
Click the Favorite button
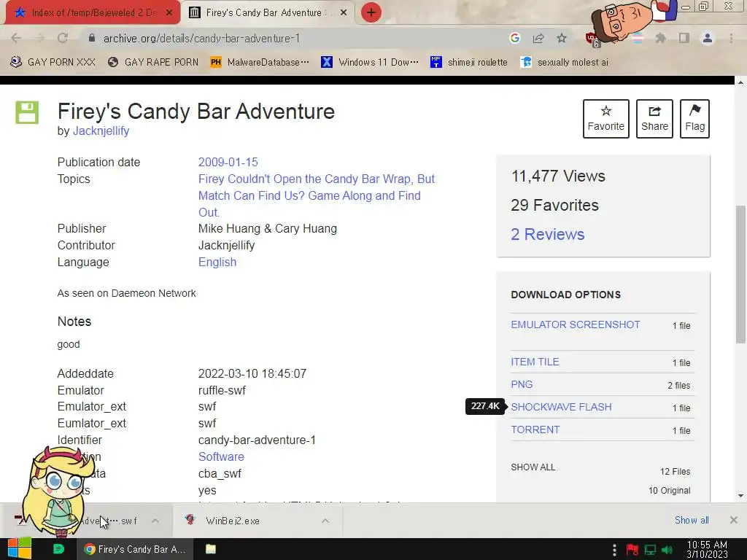click(606, 119)
